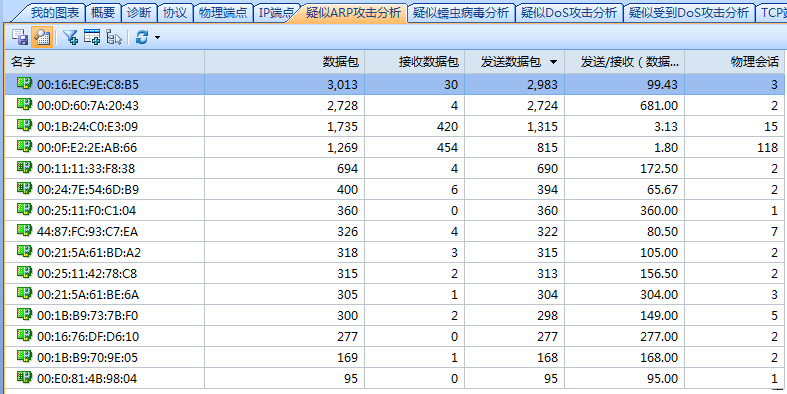
Task: Click the node icon for 00:16:76:DF:D6:10
Action: point(25,336)
